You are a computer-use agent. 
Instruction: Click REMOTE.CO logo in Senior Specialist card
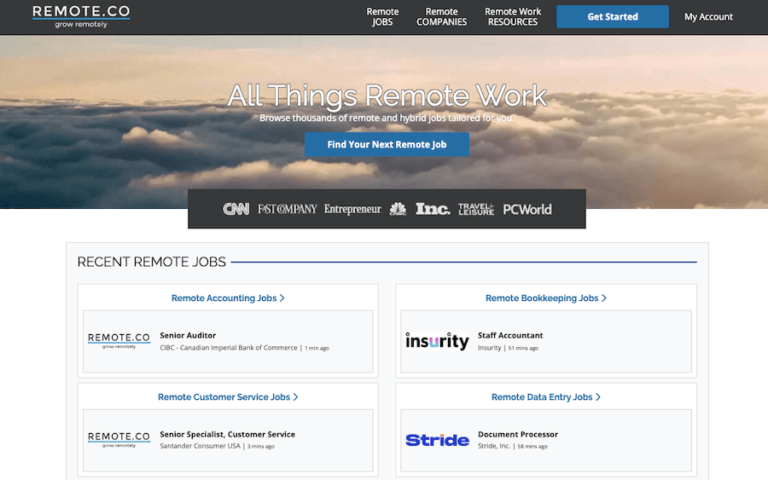click(119, 439)
